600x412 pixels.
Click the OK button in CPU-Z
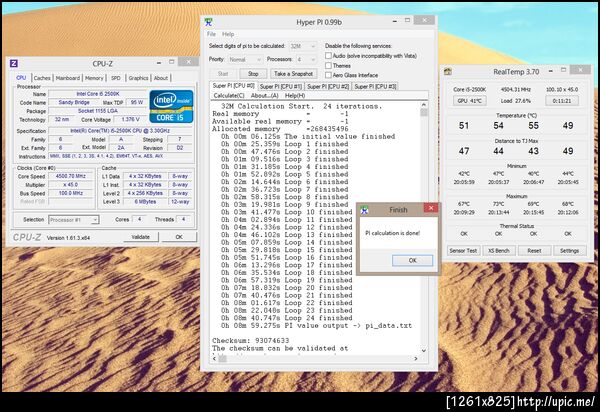coord(179,237)
